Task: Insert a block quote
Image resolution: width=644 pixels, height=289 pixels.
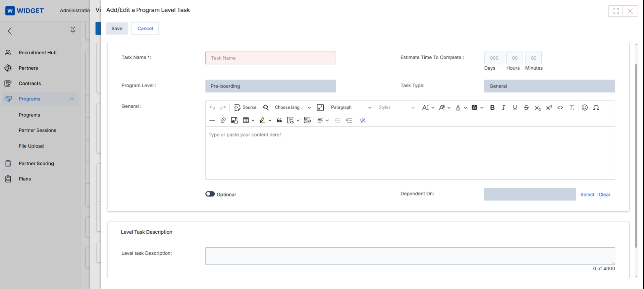Action: pos(279,120)
